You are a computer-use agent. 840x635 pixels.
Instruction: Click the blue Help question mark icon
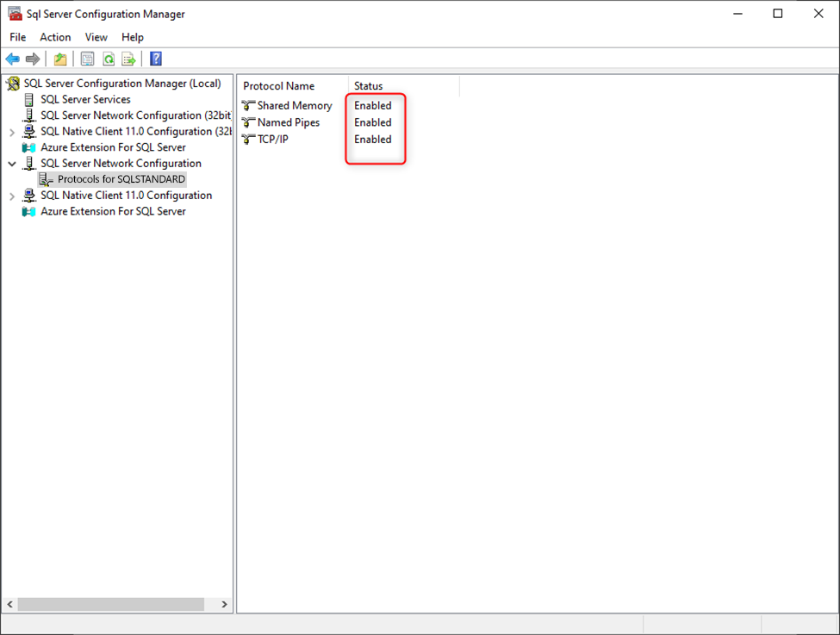click(x=156, y=59)
